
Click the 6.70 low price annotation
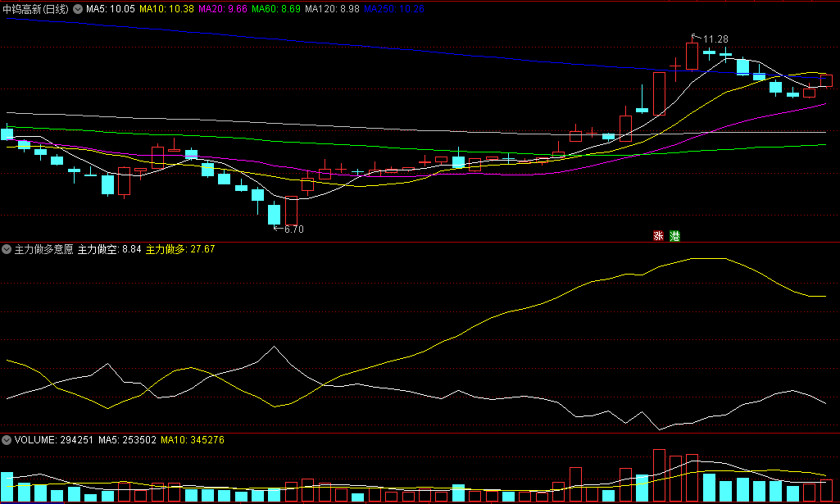click(293, 229)
